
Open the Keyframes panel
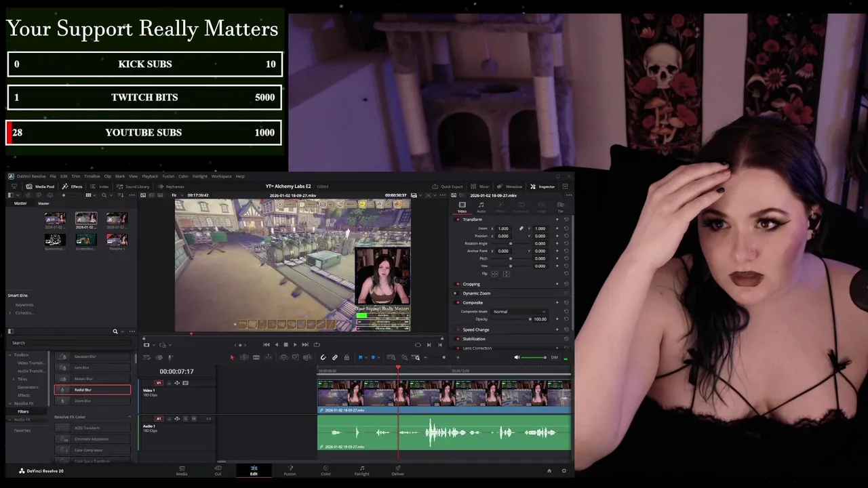pos(171,186)
